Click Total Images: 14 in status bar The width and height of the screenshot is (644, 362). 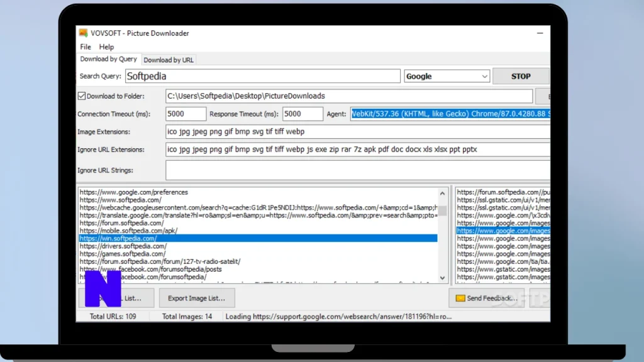(187, 317)
